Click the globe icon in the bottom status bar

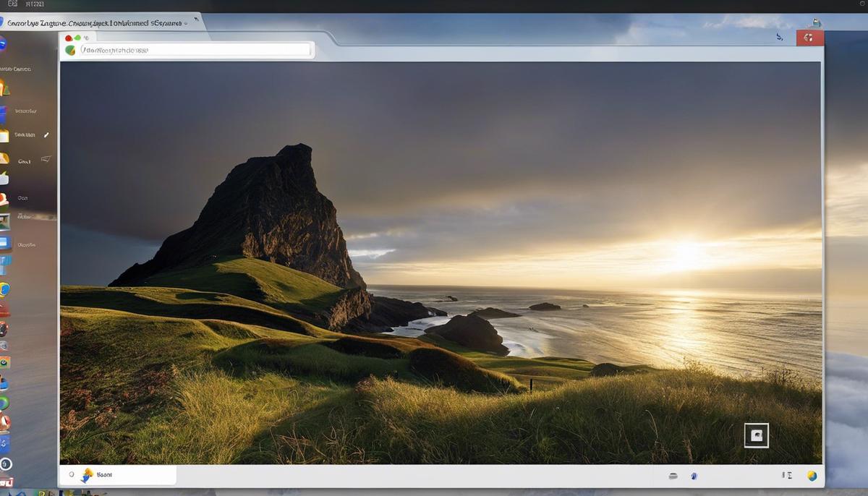(812, 476)
